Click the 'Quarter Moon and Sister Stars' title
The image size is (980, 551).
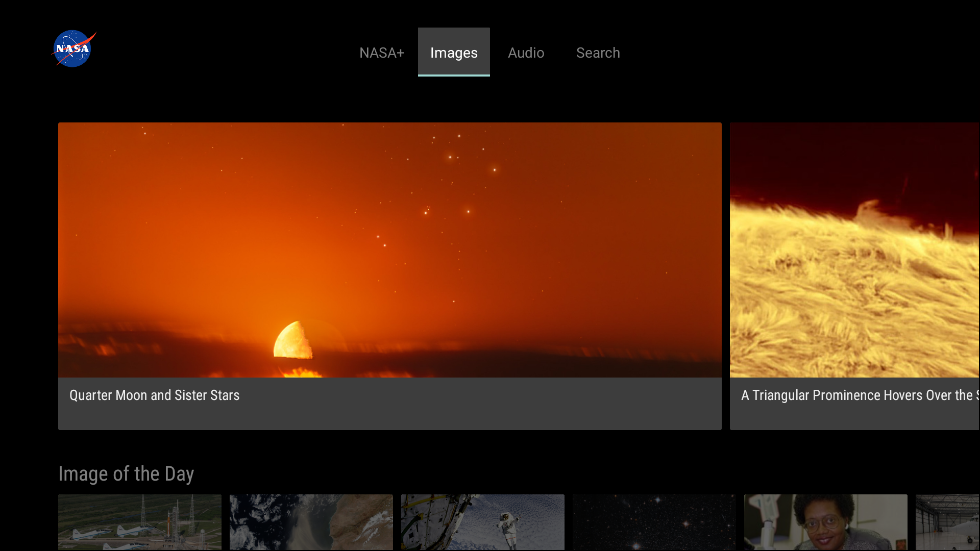pyautogui.click(x=154, y=395)
